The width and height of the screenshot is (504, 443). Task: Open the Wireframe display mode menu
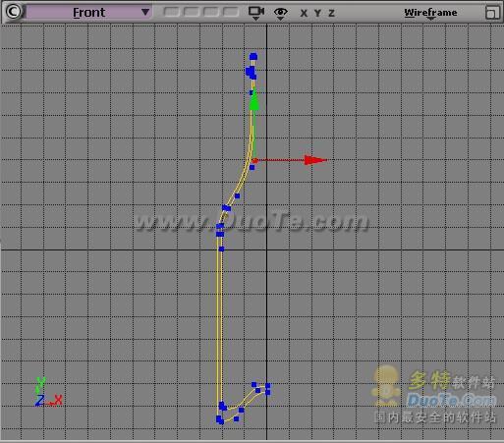(430, 13)
